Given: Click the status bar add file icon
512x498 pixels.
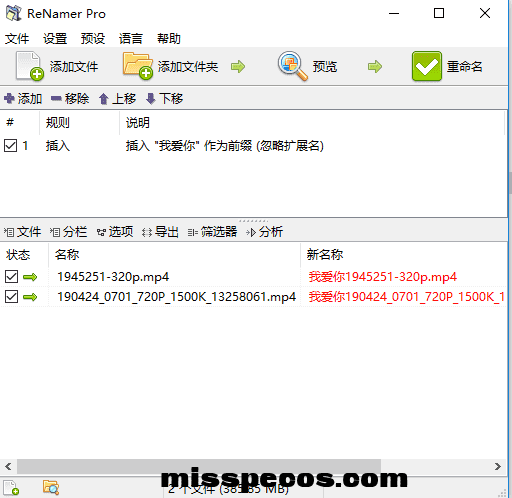Looking at the screenshot, I should click(11, 487).
